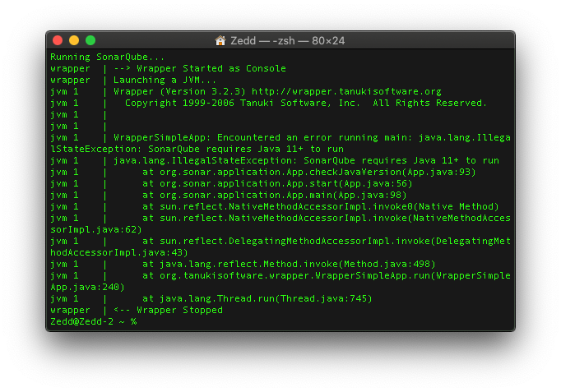Click the 'Running SonarQube...' line
The height and width of the screenshot is (392, 561).
107,58
